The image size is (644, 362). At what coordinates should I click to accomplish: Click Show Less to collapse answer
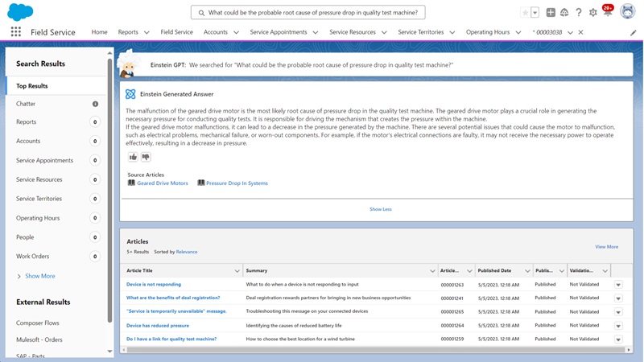pos(381,209)
